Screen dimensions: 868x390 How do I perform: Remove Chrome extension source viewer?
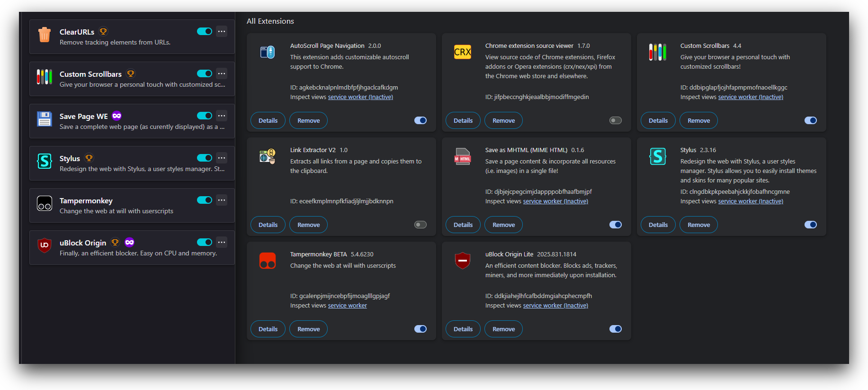[x=503, y=120]
